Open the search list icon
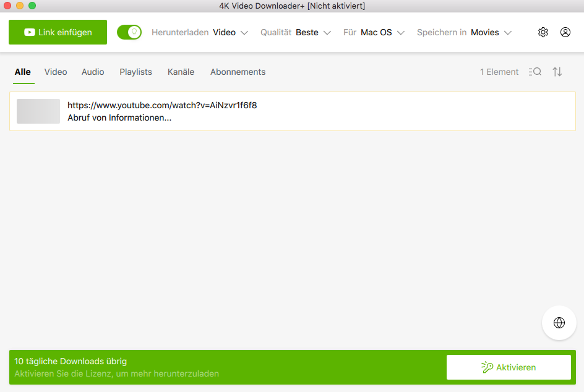 pyautogui.click(x=535, y=72)
